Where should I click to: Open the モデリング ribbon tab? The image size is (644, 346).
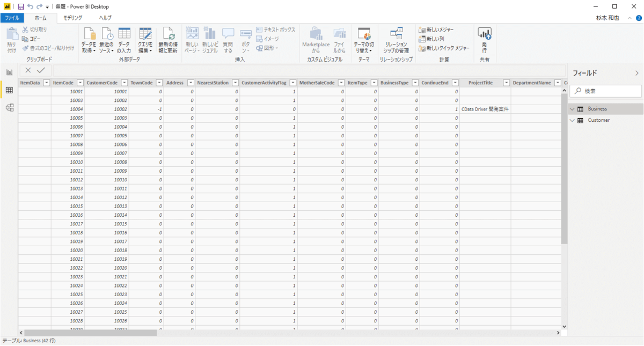[72, 18]
